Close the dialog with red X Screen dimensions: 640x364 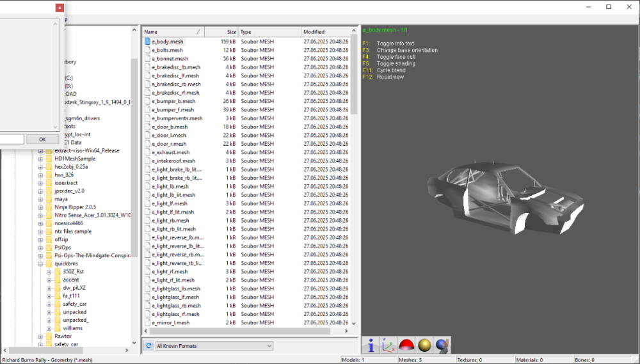[60, 8]
